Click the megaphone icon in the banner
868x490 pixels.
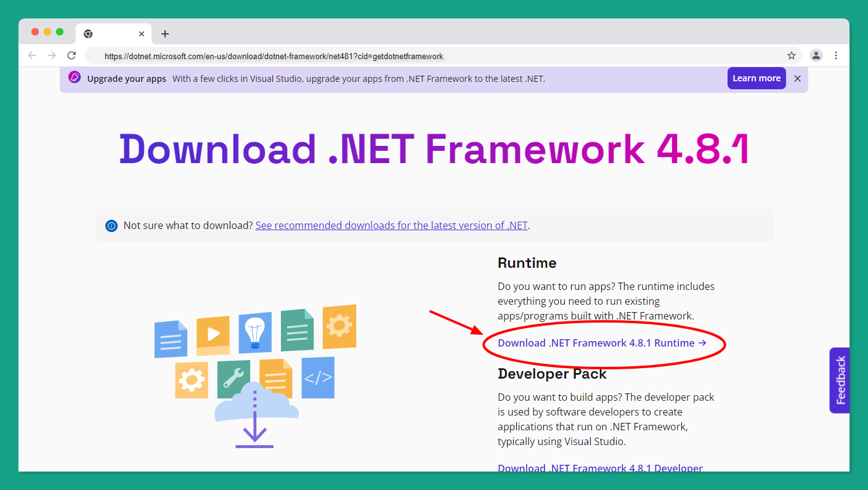pos(75,78)
